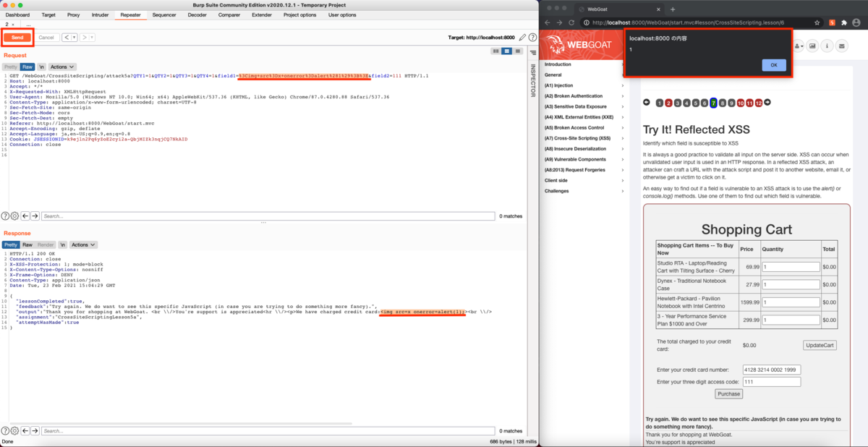Viewport: 868px width, 447px height.
Task: Click the orange Burp extension icon in Chrome
Action: point(832,22)
